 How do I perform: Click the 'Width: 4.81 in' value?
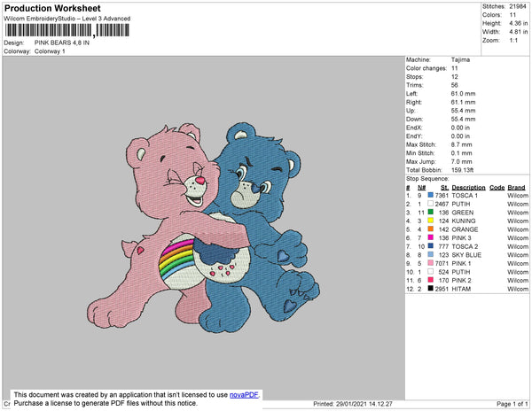(518, 32)
